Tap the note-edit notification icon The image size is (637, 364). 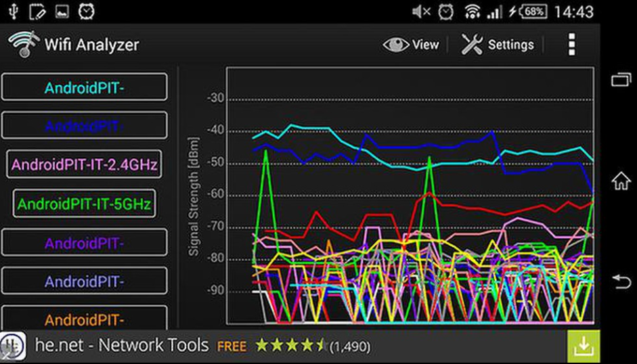click(37, 12)
